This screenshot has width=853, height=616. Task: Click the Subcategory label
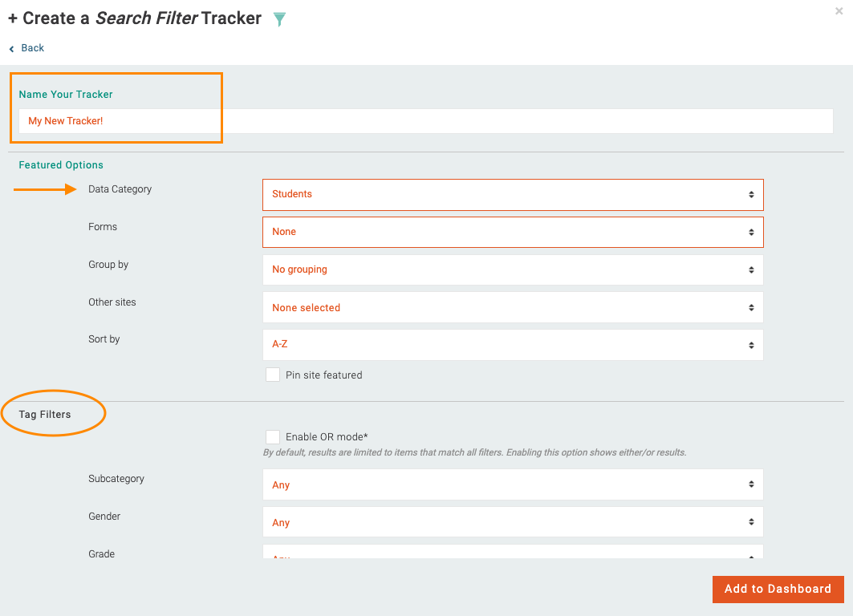click(x=116, y=479)
